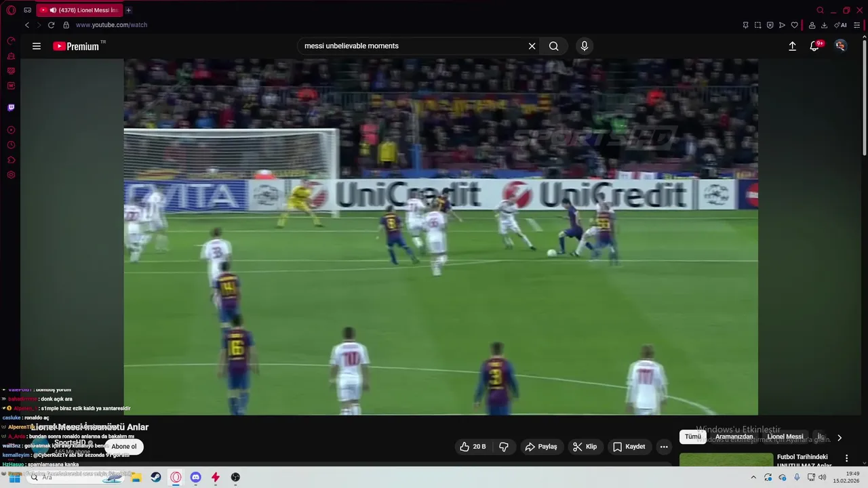Dislike the video
The width and height of the screenshot is (868, 488).
[504, 447]
